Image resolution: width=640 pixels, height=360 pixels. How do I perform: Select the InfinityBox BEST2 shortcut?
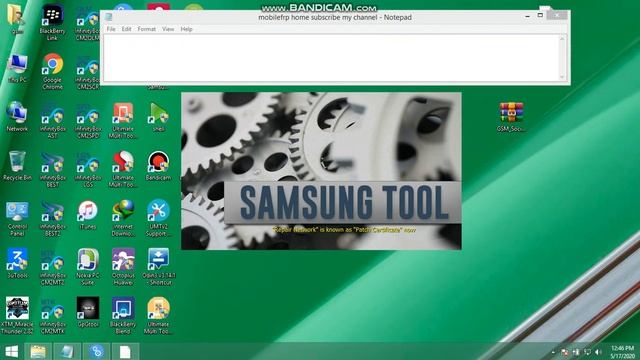(x=52, y=218)
